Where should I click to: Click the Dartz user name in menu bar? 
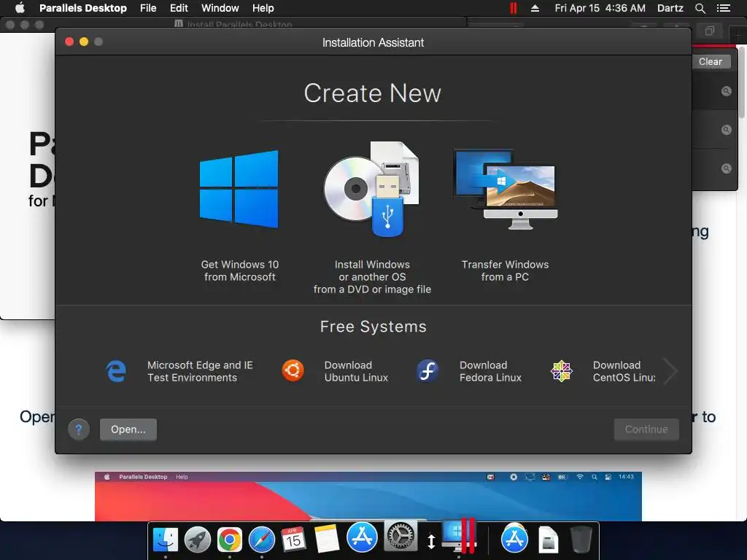[x=670, y=8]
